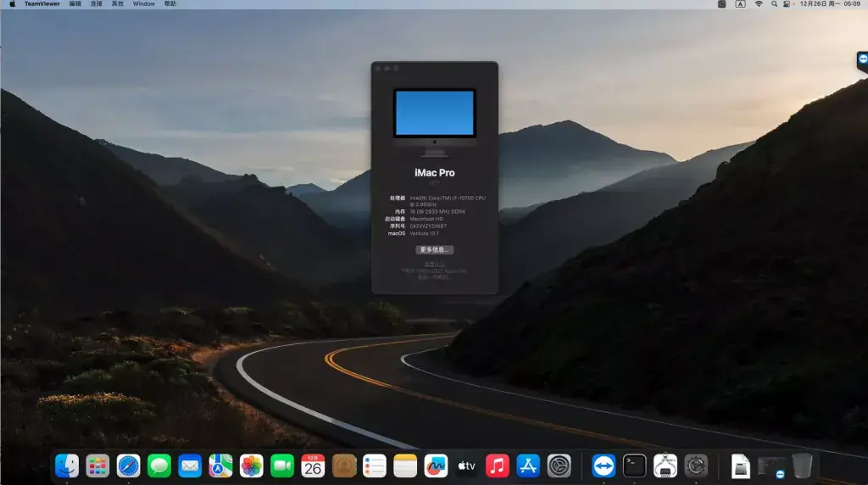Open App Store from dock
The width and height of the screenshot is (868, 485).
click(528, 465)
